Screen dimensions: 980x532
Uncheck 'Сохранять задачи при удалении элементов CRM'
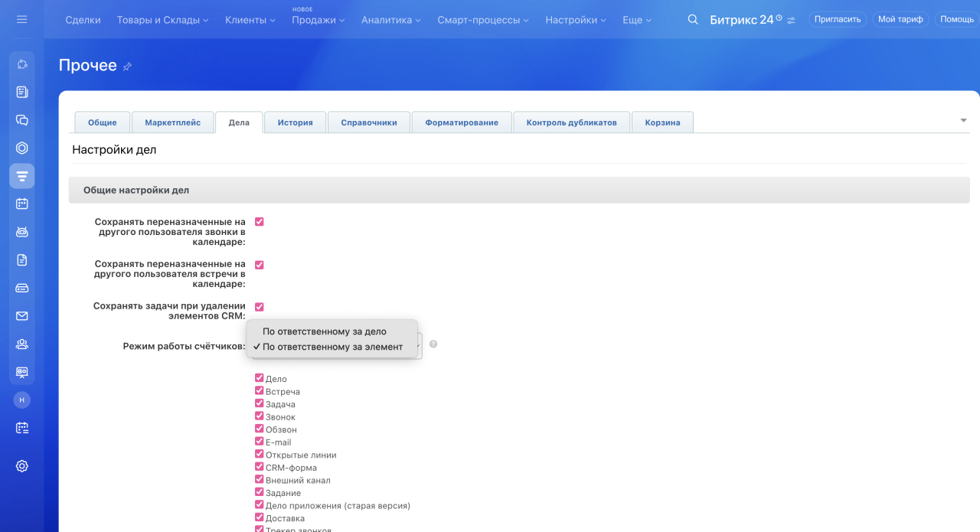260,307
